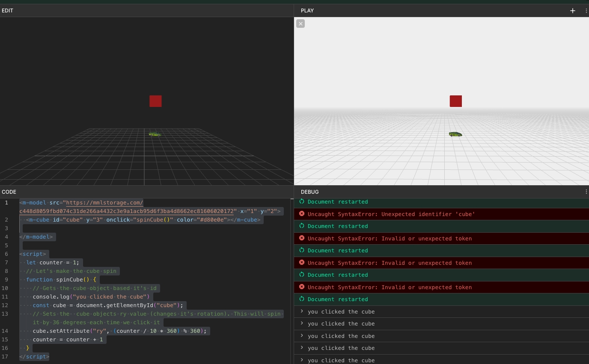Click the EDIT panel header

[x=8, y=11]
